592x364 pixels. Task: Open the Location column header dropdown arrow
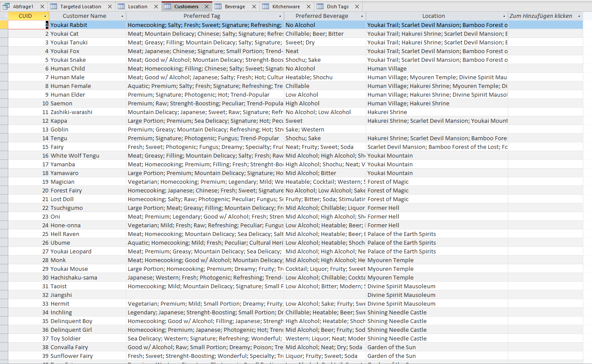(504, 16)
